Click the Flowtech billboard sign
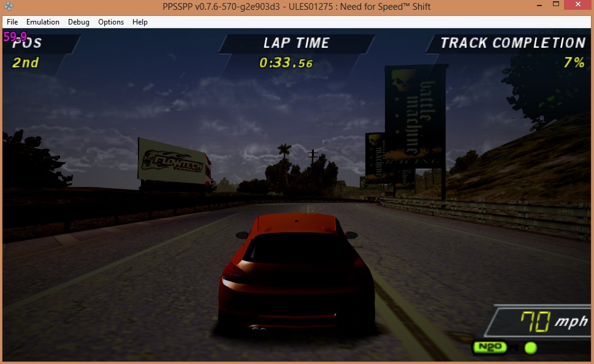 coord(174,161)
